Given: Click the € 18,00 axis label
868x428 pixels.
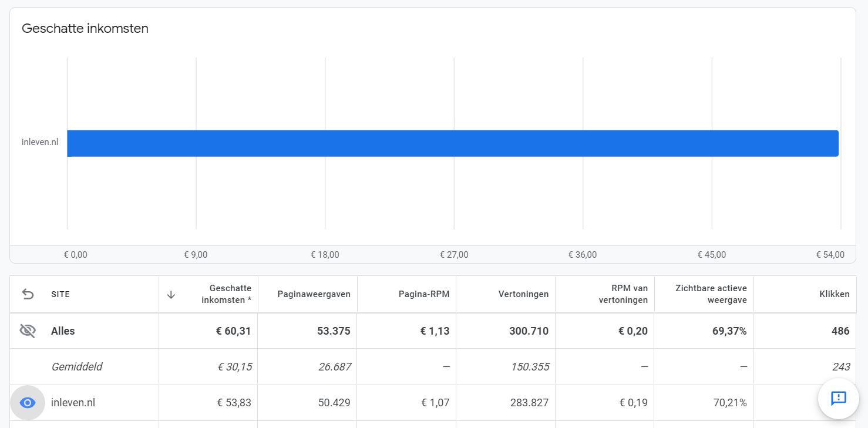Looking at the screenshot, I should click(x=325, y=255).
